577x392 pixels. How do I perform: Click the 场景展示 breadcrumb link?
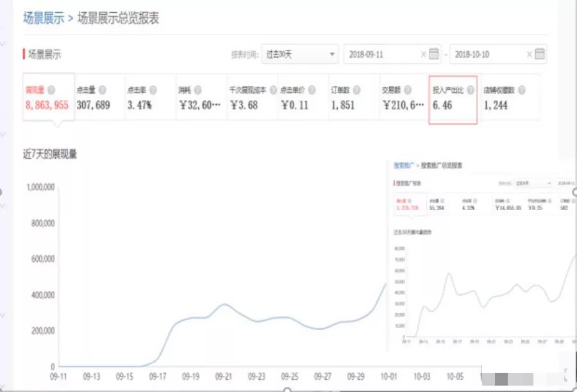(x=44, y=19)
